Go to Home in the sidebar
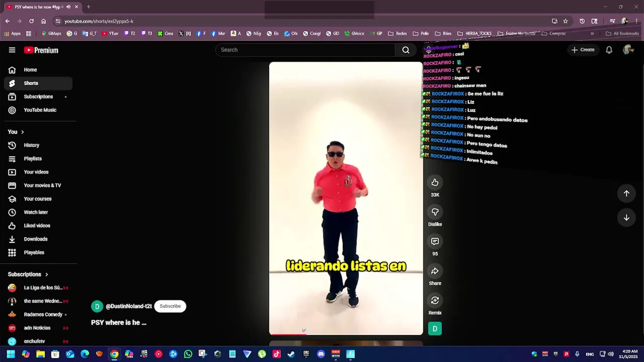This screenshot has height=362, width=644. [x=38, y=70]
